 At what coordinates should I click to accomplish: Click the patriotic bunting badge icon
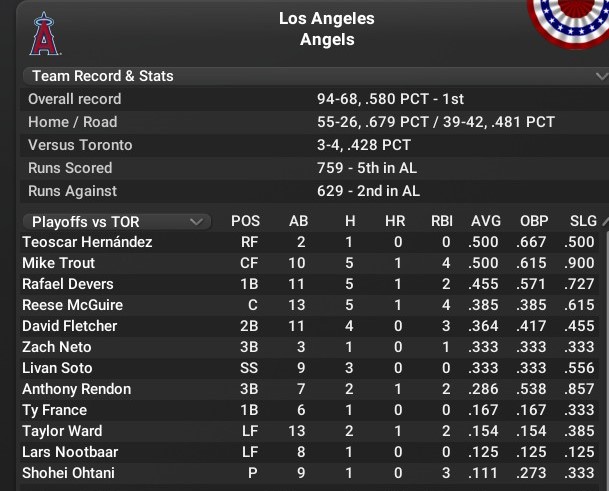(572, 20)
